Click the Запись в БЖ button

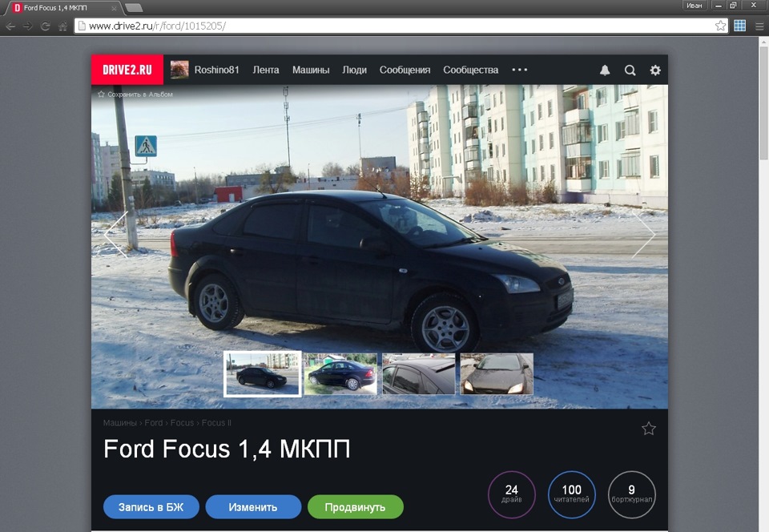coord(151,507)
